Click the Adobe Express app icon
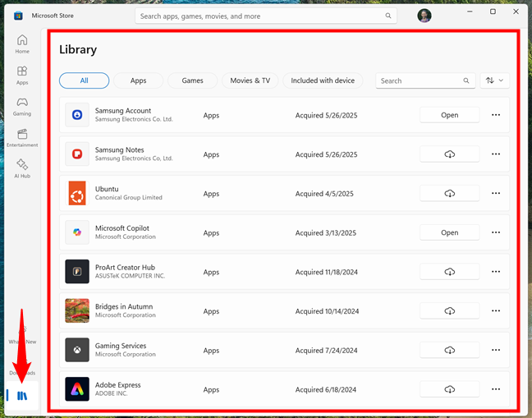 click(x=77, y=388)
